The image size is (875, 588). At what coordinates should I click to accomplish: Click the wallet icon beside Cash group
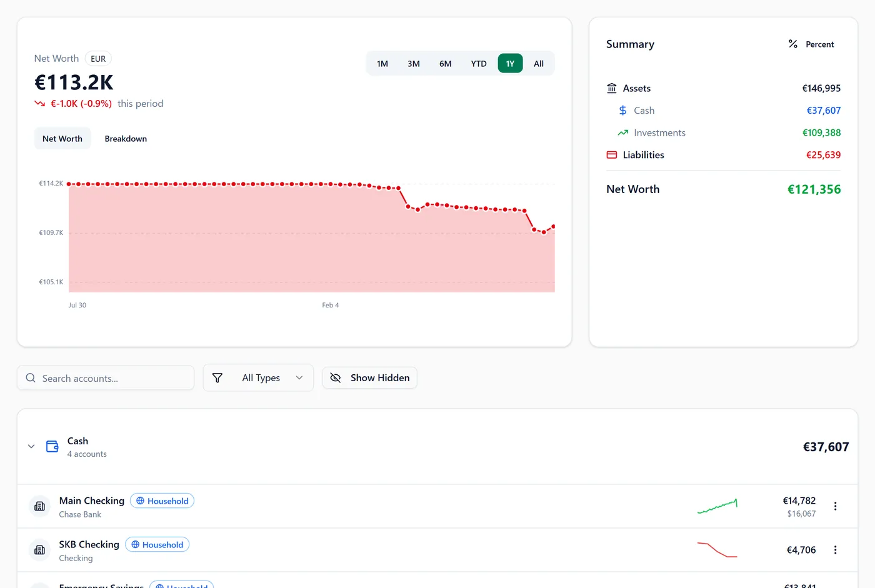click(52, 446)
